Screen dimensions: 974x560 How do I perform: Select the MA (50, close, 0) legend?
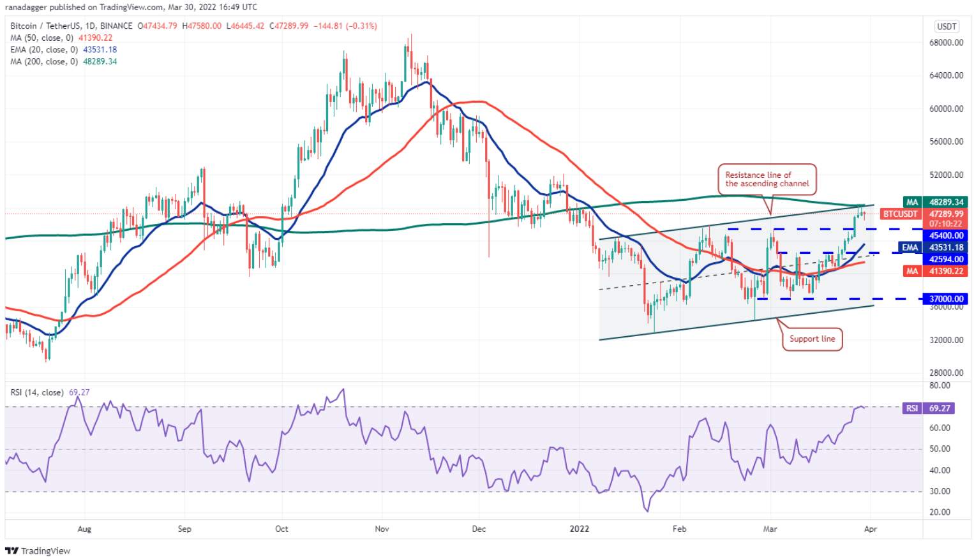61,38
